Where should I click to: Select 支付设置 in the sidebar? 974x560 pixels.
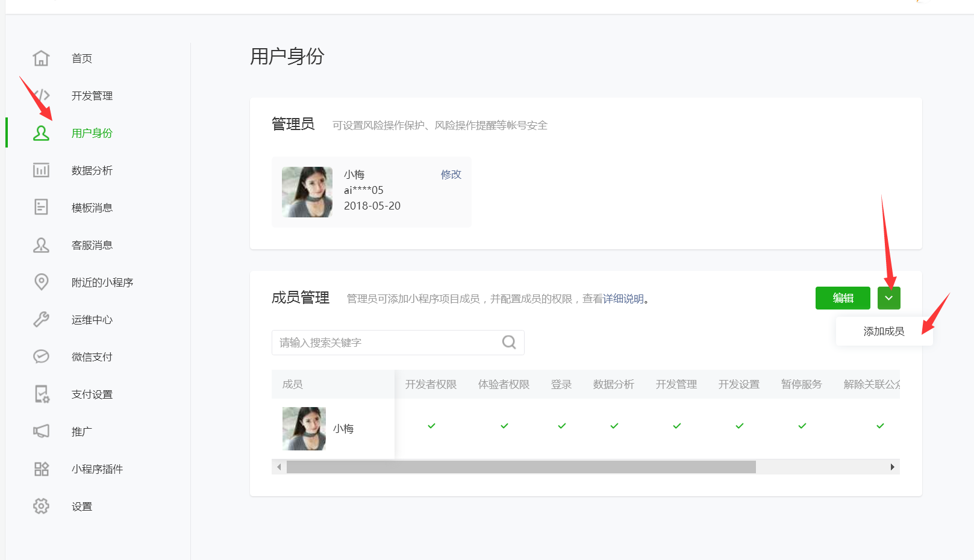click(92, 394)
